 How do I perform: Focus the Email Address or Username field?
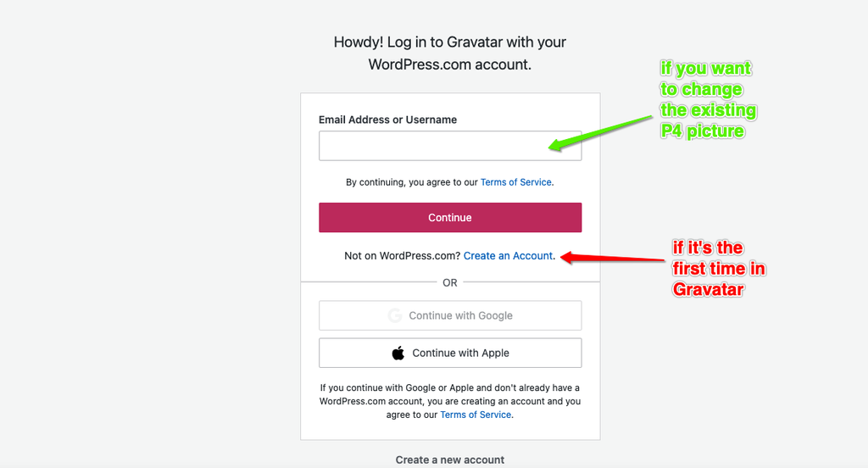tap(450, 146)
